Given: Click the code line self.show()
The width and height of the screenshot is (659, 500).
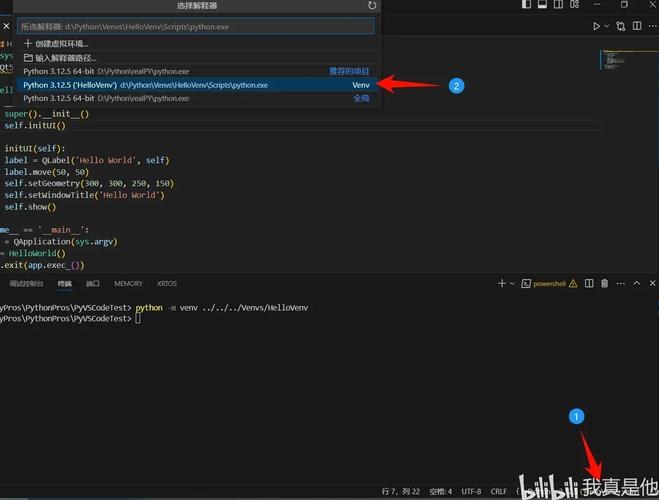Looking at the screenshot, I should tap(30, 207).
